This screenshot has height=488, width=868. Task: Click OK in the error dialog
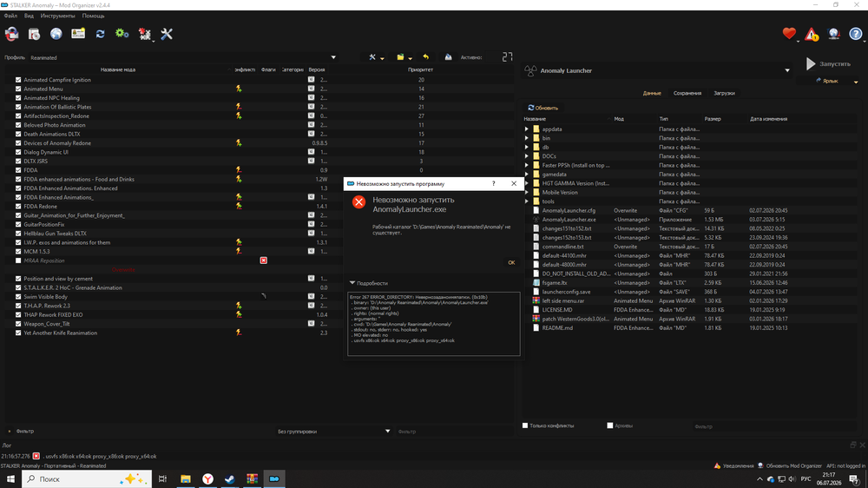pyautogui.click(x=511, y=262)
